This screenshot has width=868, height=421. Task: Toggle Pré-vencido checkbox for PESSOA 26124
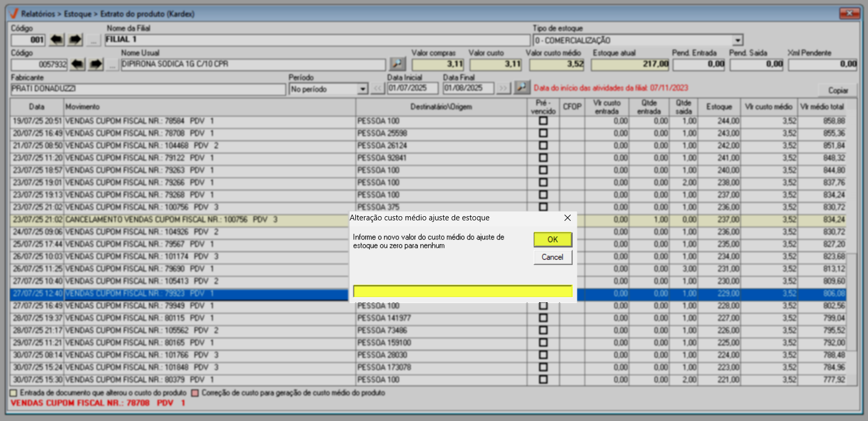tap(543, 146)
